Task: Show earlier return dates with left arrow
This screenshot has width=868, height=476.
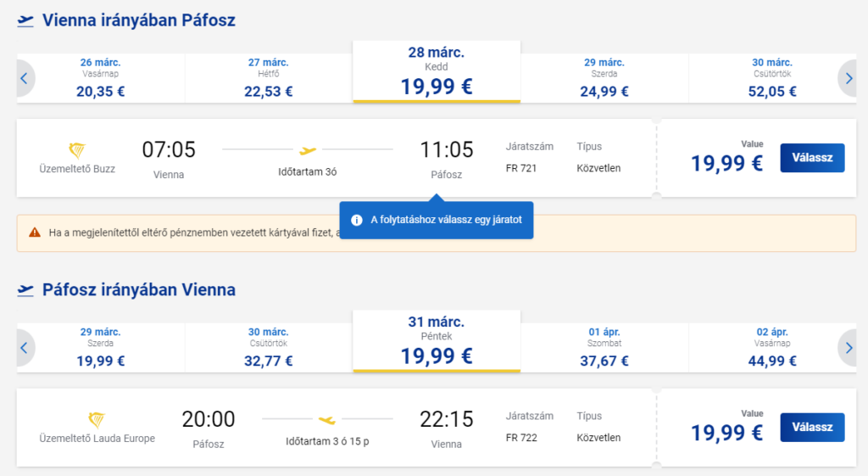Action: pos(24,348)
